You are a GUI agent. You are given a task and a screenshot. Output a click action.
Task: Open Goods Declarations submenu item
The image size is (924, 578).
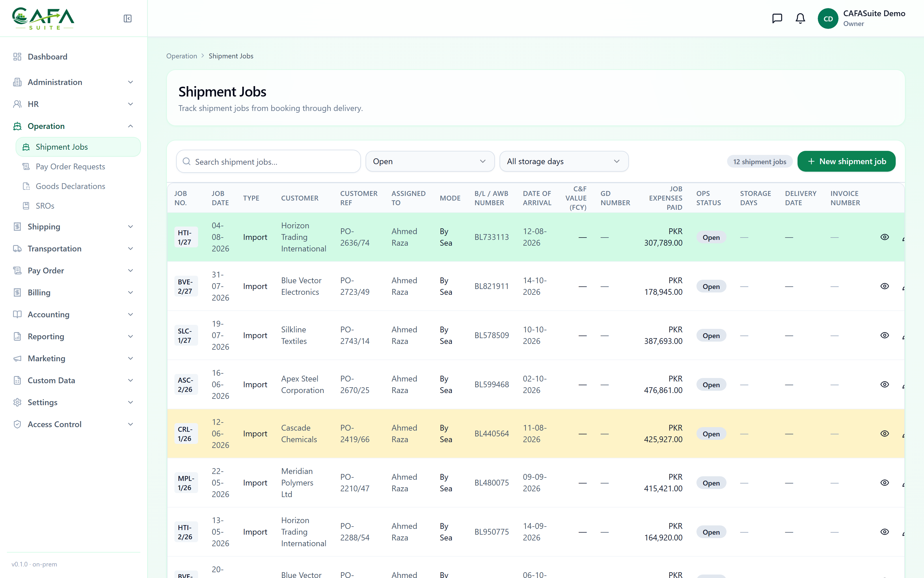pos(78,186)
